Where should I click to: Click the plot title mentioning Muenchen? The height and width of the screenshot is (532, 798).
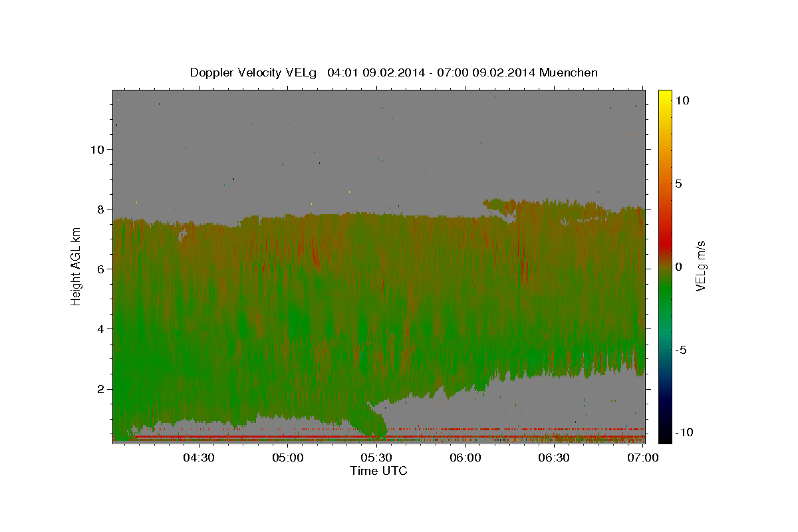pyautogui.click(x=394, y=72)
